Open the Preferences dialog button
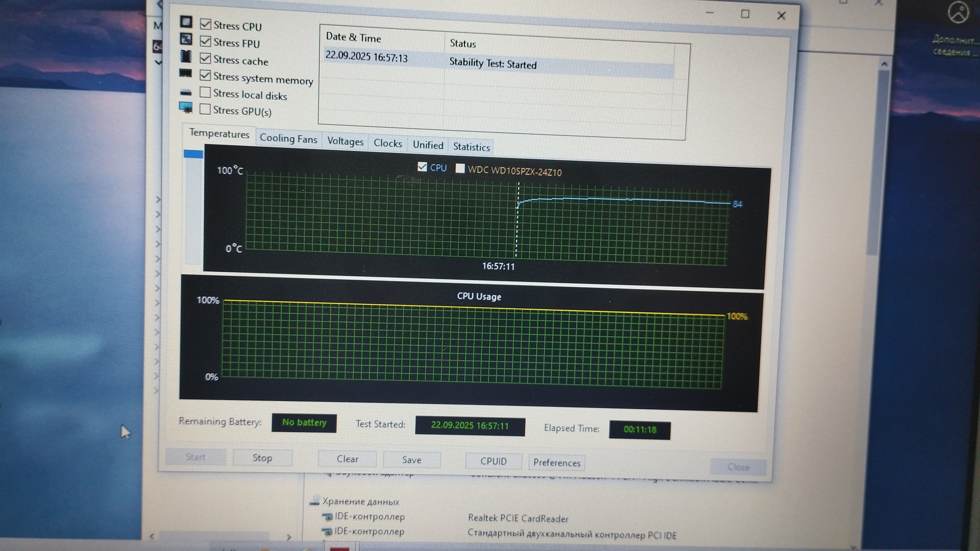980x551 pixels. (556, 462)
